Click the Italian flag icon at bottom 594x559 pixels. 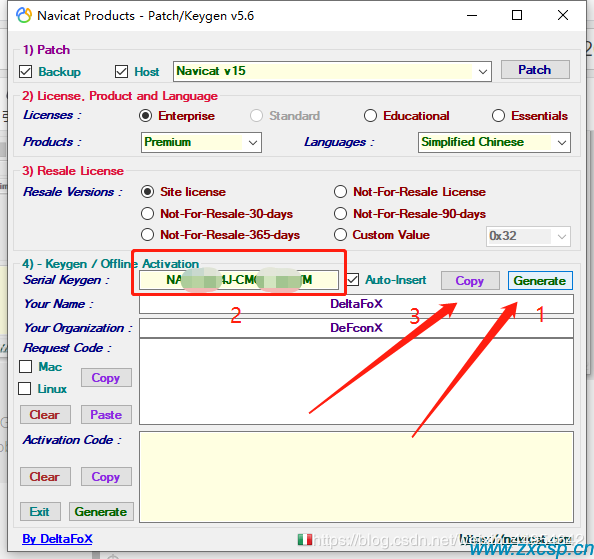(x=304, y=539)
